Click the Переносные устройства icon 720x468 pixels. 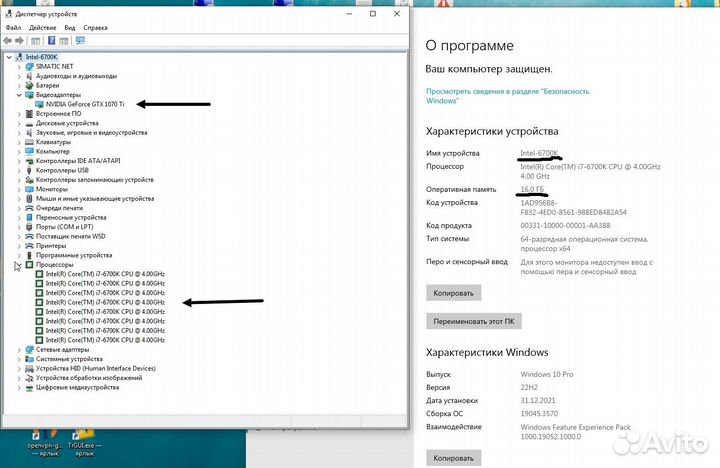pos(29,217)
